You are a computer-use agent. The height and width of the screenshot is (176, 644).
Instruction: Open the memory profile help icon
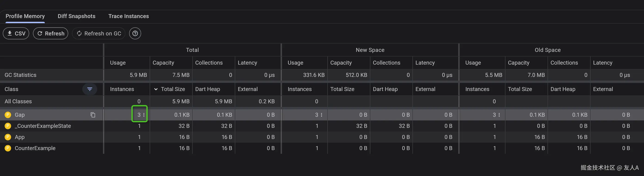135,34
